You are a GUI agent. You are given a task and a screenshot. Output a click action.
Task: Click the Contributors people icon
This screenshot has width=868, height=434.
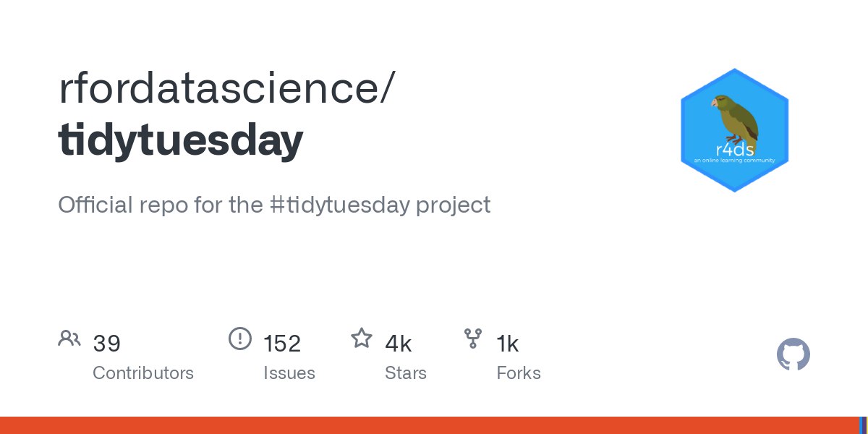point(69,339)
